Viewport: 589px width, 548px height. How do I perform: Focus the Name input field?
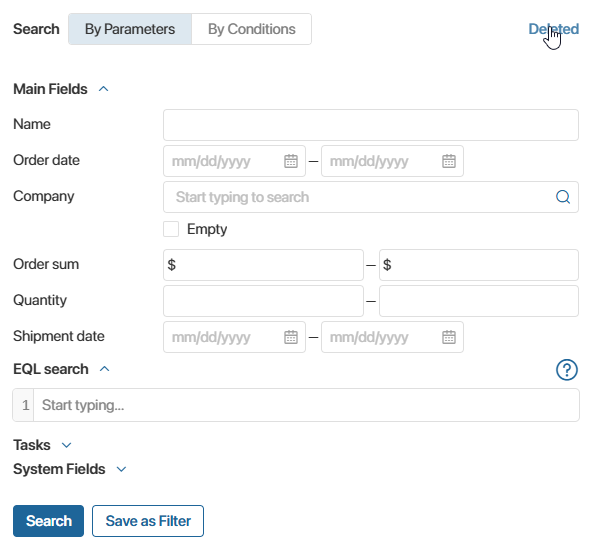pyautogui.click(x=371, y=125)
